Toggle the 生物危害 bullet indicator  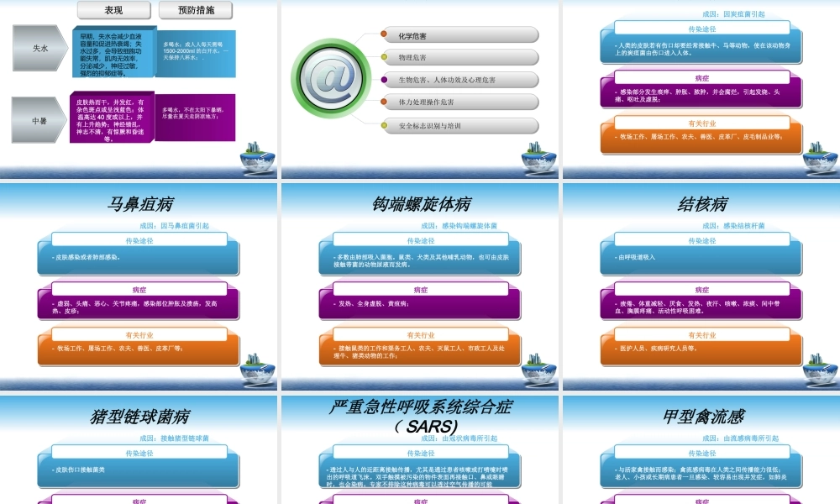coord(382,80)
